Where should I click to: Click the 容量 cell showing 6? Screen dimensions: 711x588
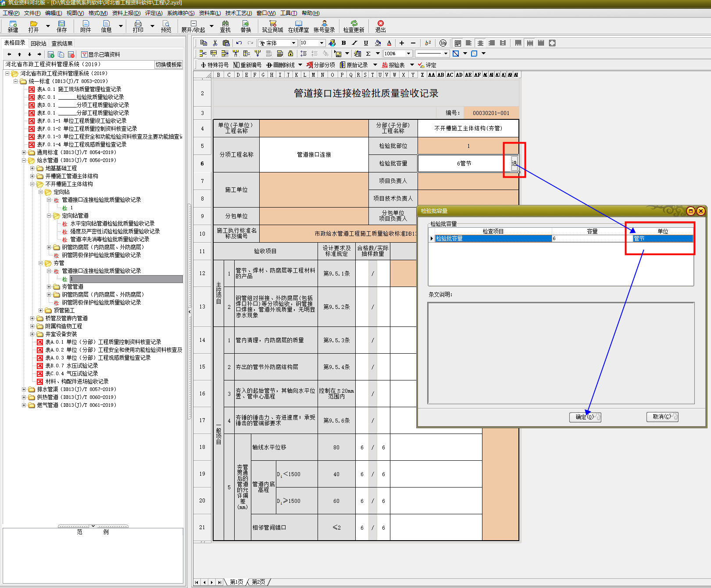(592, 238)
